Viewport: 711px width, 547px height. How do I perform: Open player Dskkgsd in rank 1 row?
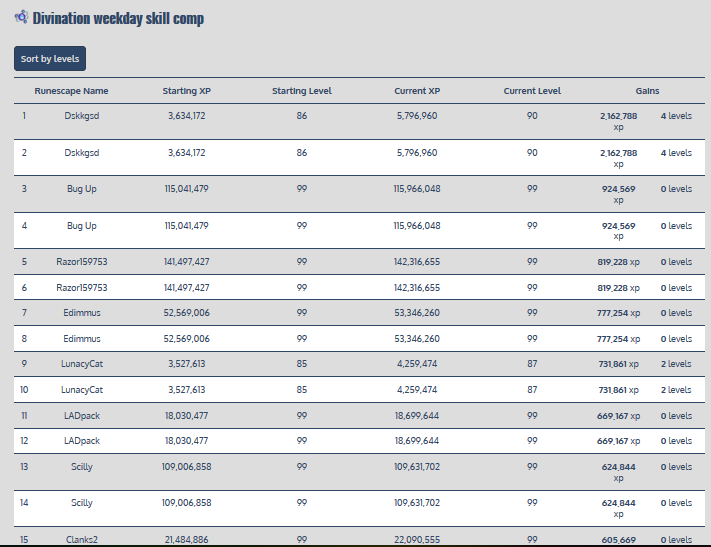click(x=83, y=116)
